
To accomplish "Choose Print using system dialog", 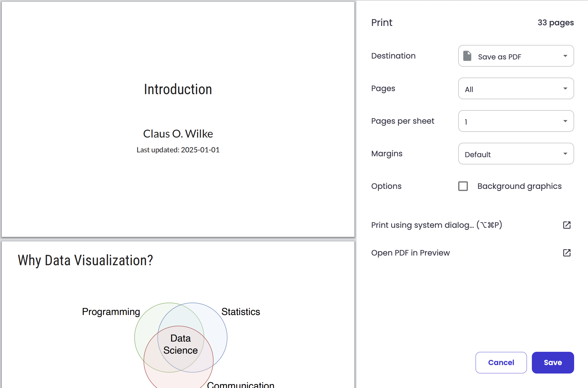I will (436, 225).
